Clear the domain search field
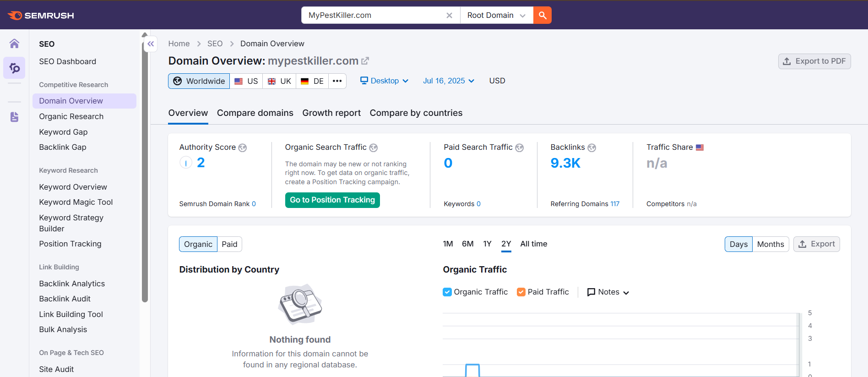 pos(449,16)
